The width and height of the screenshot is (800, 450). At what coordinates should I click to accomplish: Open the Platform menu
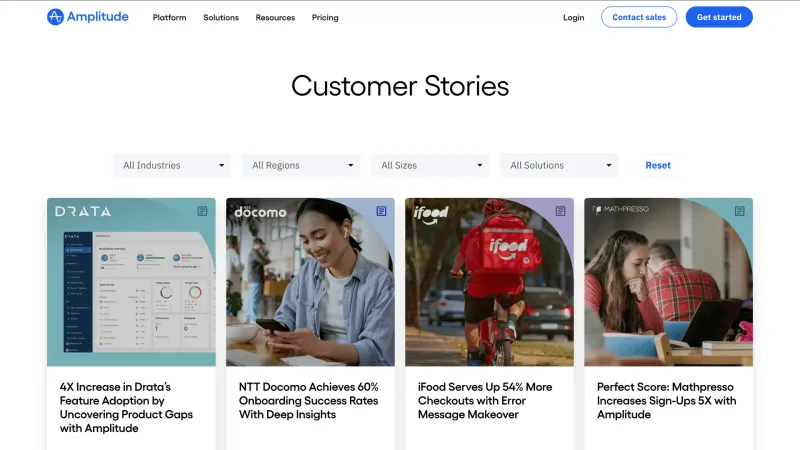[169, 17]
